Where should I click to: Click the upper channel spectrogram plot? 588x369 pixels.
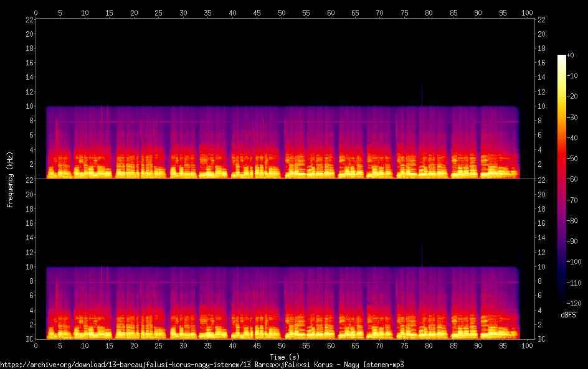point(285,98)
